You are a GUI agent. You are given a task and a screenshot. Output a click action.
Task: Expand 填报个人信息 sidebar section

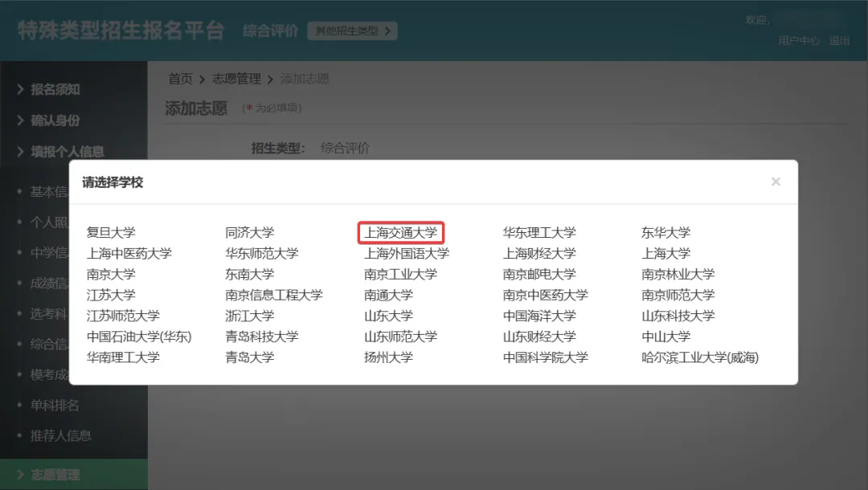tap(67, 151)
